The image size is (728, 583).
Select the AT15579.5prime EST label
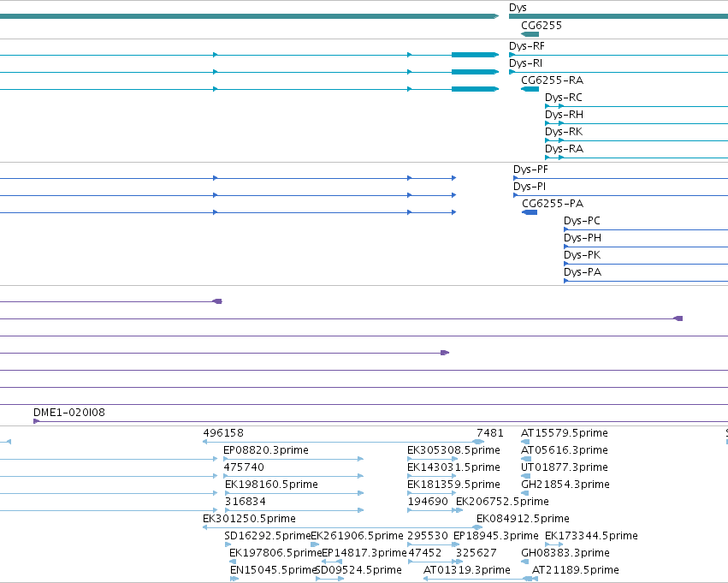click(565, 433)
